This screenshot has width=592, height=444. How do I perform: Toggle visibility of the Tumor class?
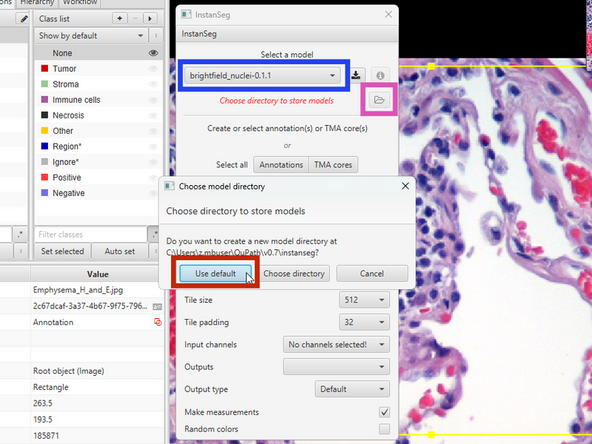[153, 69]
